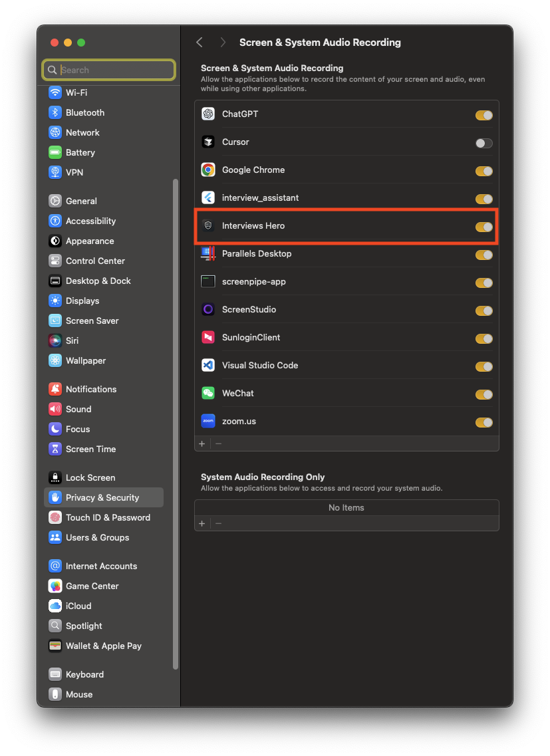Toggle zoom.us recording switch
The image size is (550, 756).
tap(484, 423)
